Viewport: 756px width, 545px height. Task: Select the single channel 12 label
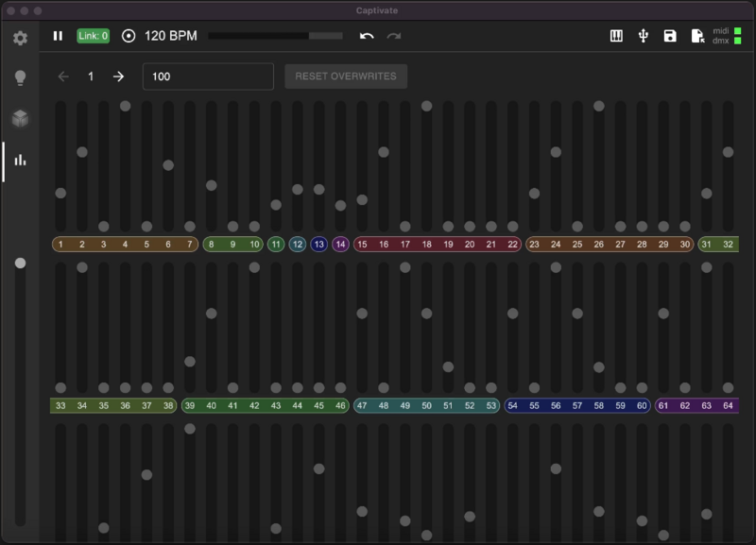tap(298, 245)
